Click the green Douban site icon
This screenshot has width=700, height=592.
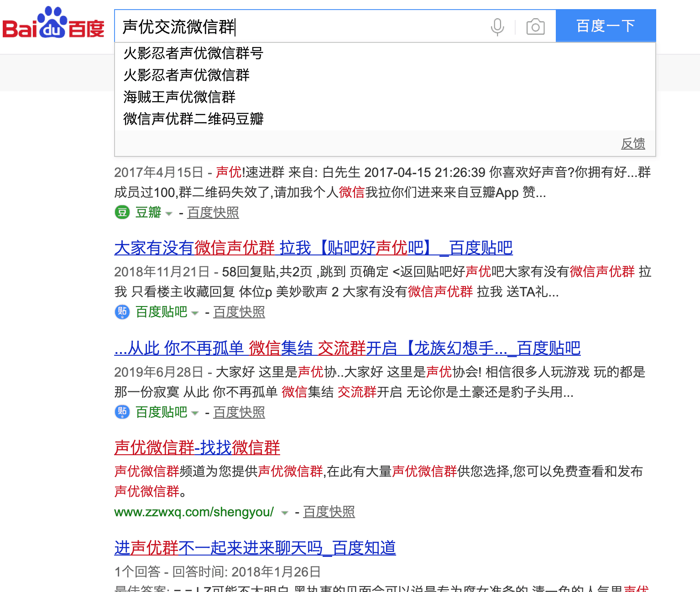(x=122, y=212)
